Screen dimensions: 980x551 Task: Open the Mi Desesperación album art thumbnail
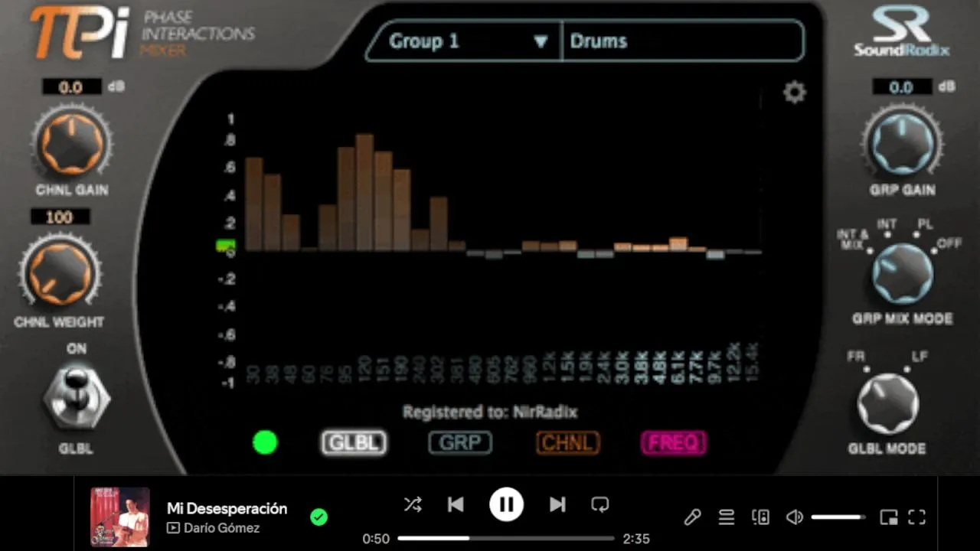pos(120,517)
